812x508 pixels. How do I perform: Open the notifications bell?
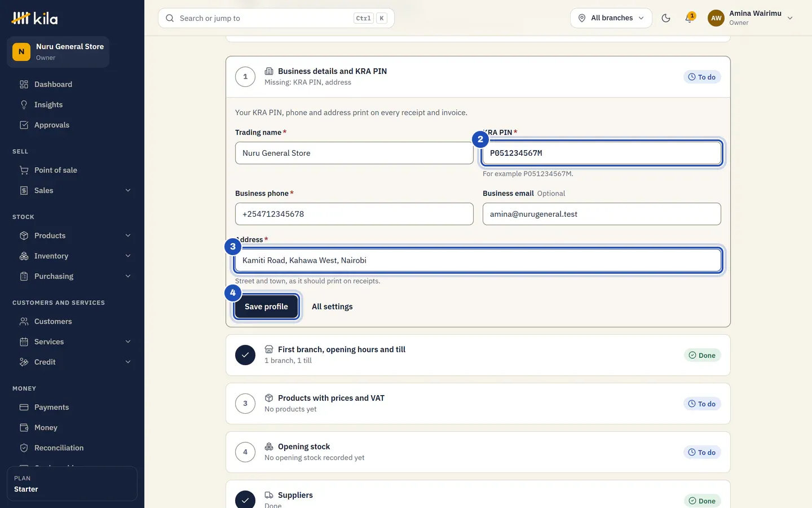pyautogui.click(x=689, y=18)
